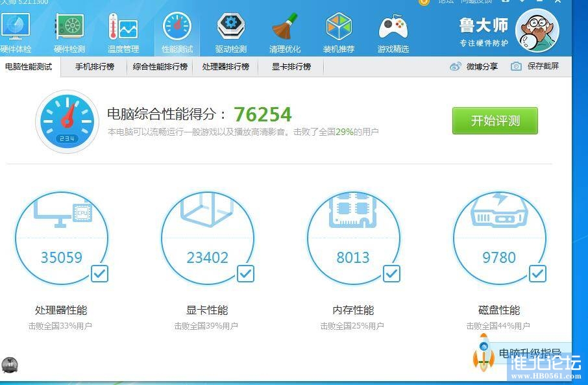This screenshot has width=588, height=385.
Task: Switch to the 显卡排行榜 tab
Action: (x=291, y=67)
